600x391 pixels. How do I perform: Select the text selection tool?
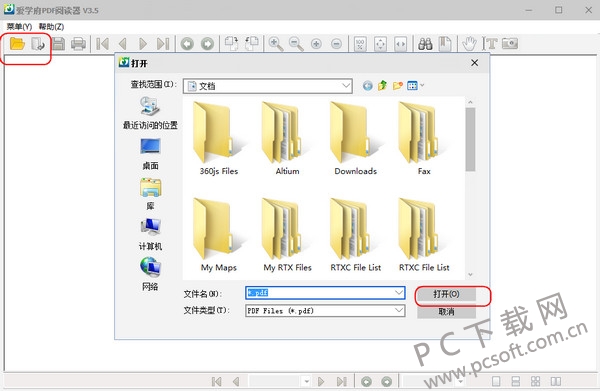490,44
